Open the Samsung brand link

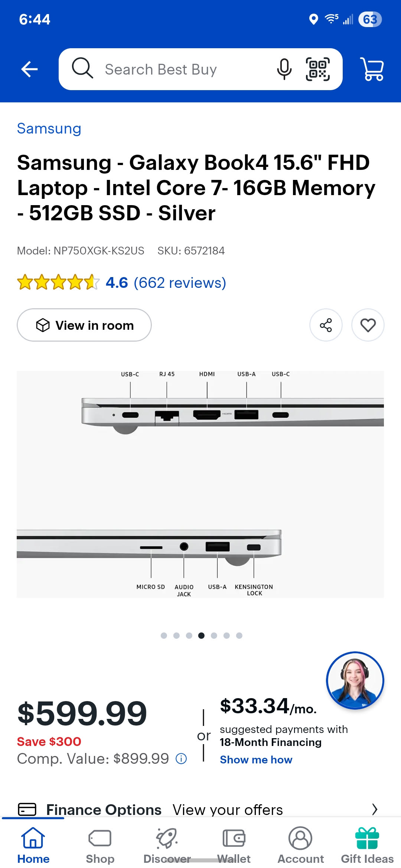[x=49, y=129]
